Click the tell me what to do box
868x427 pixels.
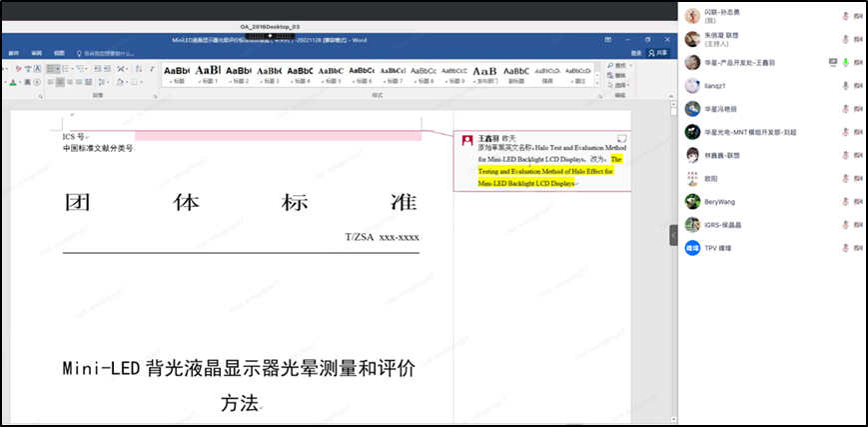(x=108, y=53)
